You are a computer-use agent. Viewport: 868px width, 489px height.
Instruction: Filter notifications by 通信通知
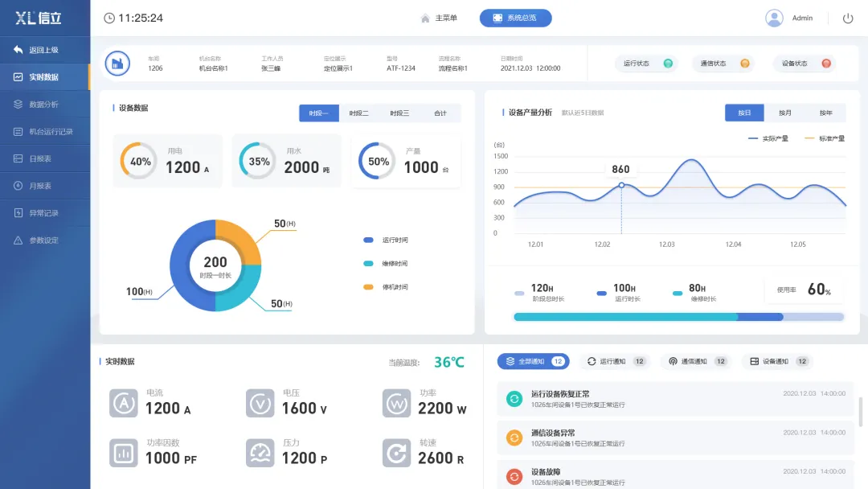point(694,361)
